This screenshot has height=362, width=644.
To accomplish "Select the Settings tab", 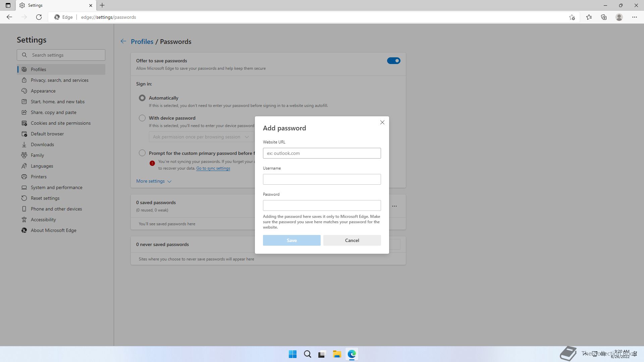I will click(x=56, y=5).
